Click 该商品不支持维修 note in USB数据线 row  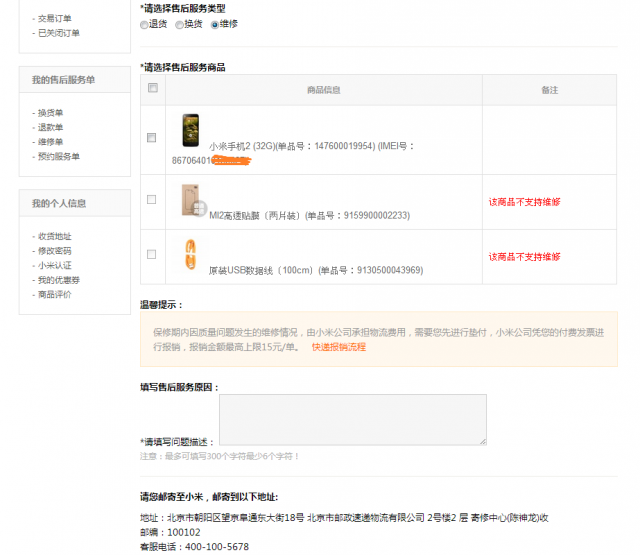(524, 257)
